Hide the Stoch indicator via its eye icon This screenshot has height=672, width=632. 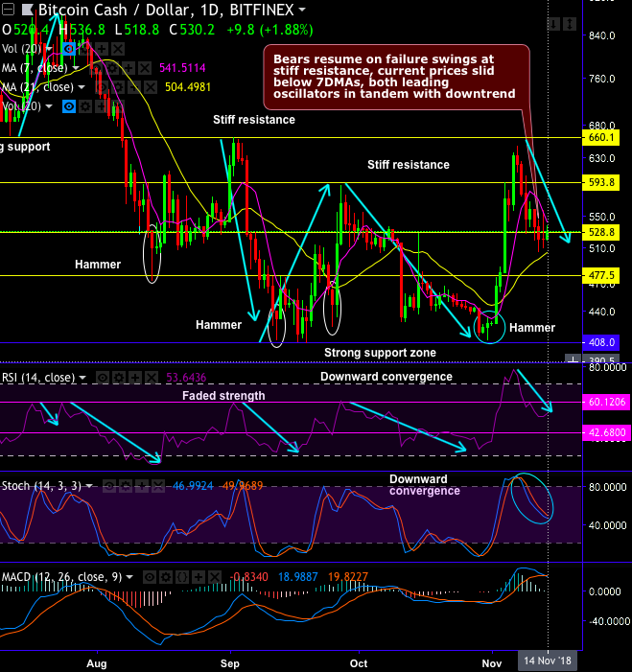coord(109,486)
